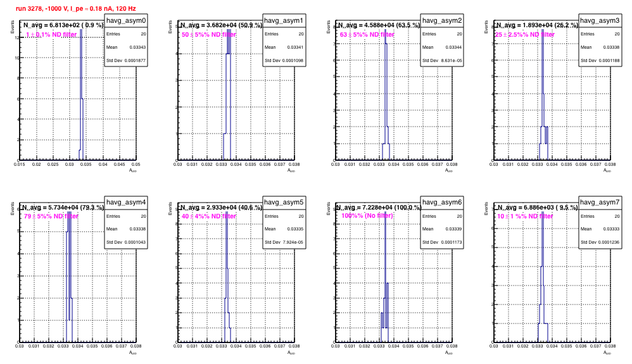The height and width of the screenshot is (364, 632).
Task: Click the Std Dev value 0.0001188
Action: (x=609, y=61)
